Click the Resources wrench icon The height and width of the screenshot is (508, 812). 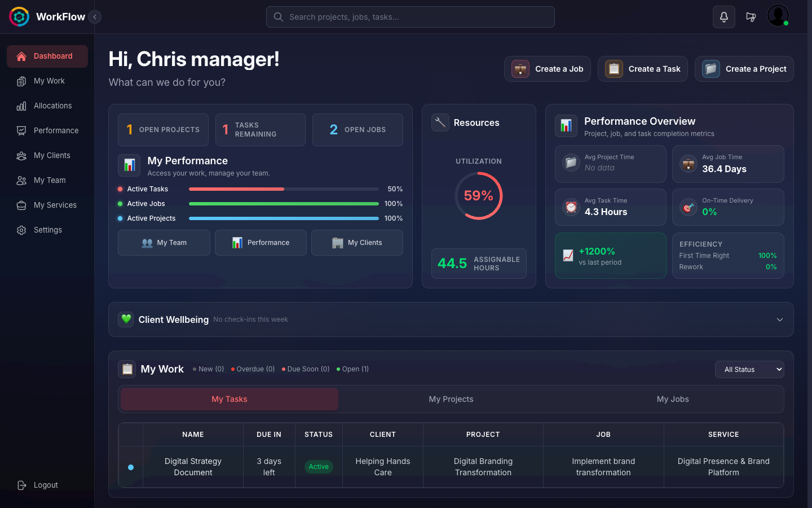tap(440, 122)
